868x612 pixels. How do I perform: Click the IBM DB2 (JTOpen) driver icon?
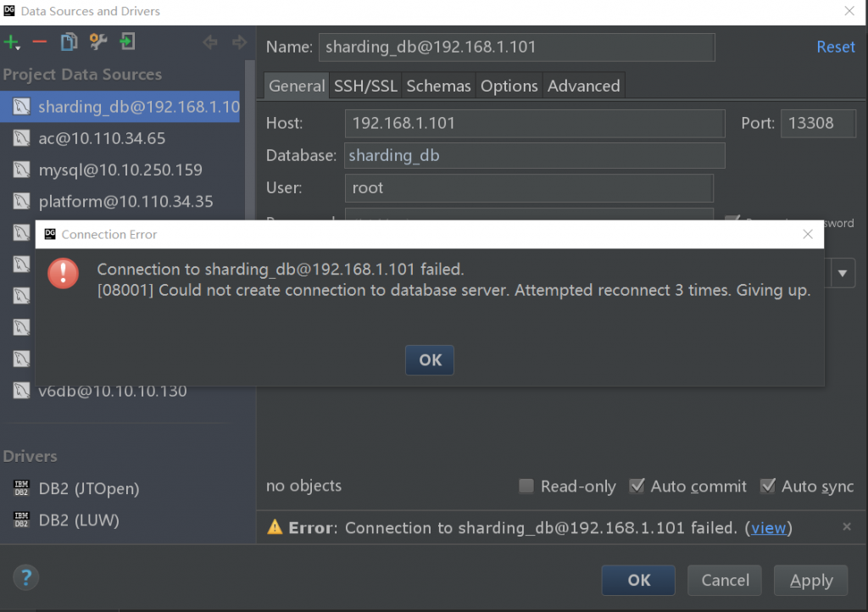point(21,488)
